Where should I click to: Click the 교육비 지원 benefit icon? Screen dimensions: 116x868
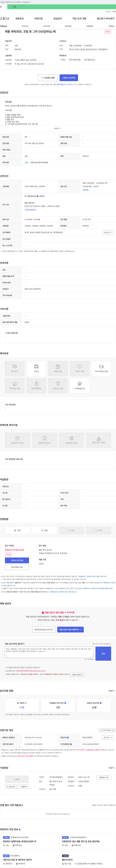[80, 369]
